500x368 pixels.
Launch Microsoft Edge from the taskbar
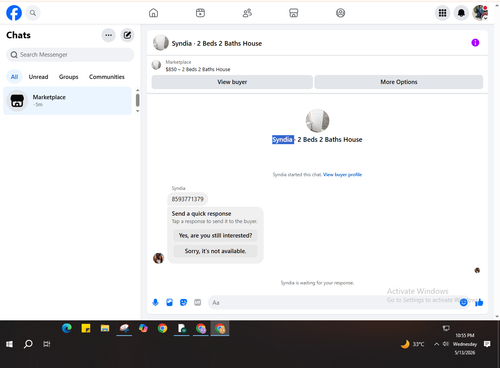pyautogui.click(x=67, y=328)
